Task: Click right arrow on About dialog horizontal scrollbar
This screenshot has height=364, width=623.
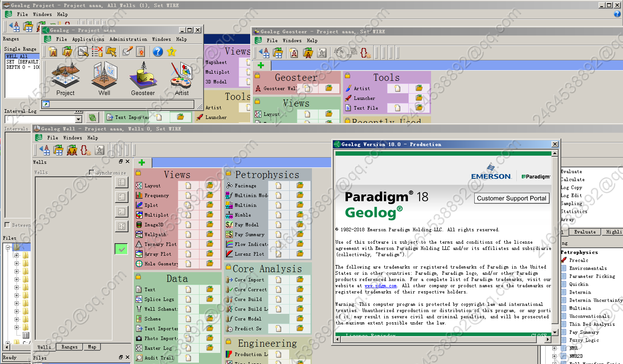Action: point(548,340)
